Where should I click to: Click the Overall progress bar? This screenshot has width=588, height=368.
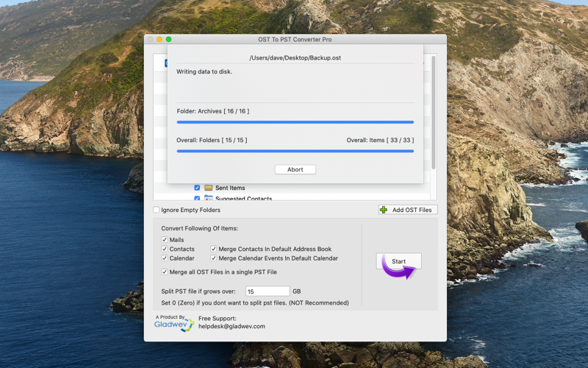coord(295,151)
